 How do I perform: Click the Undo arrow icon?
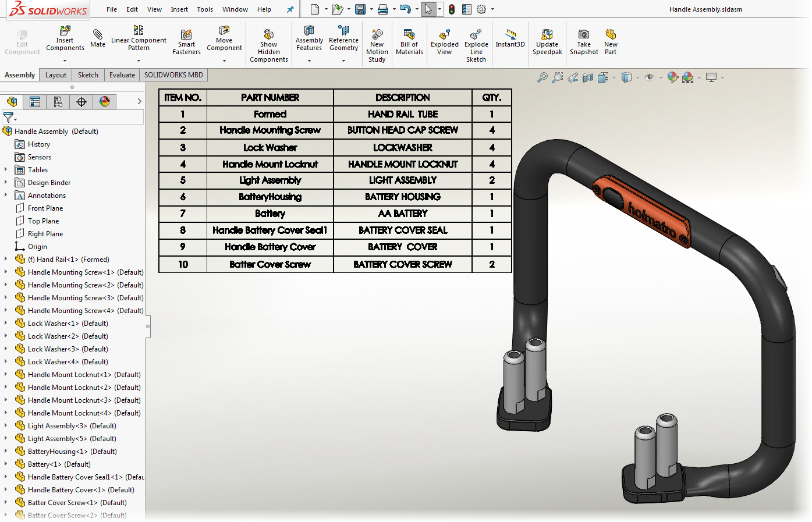coord(406,9)
